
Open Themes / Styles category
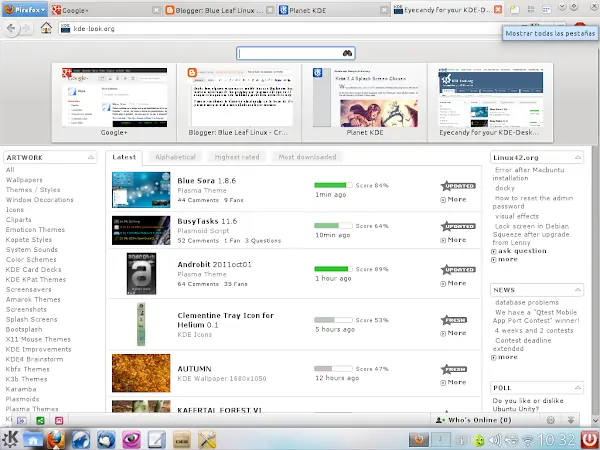[x=33, y=190]
